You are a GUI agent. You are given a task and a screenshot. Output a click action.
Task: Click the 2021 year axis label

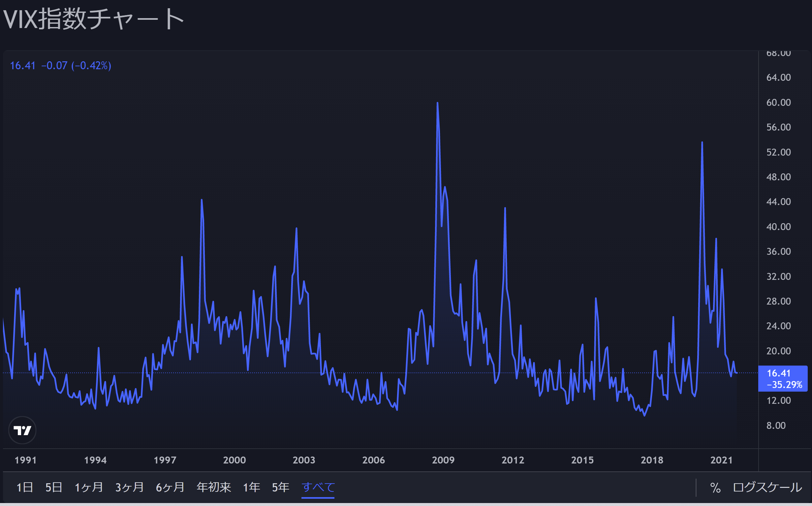721,460
